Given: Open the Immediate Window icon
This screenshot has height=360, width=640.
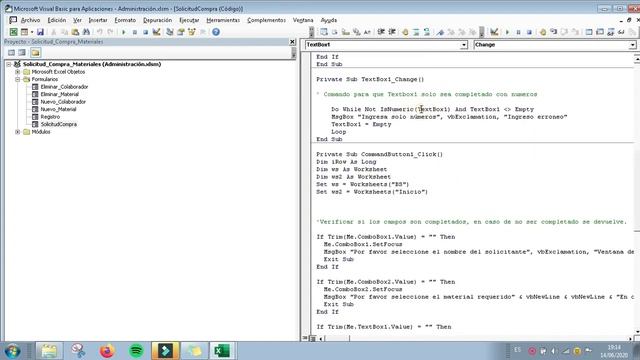Looking at the screenshot, I should point(600,32).
